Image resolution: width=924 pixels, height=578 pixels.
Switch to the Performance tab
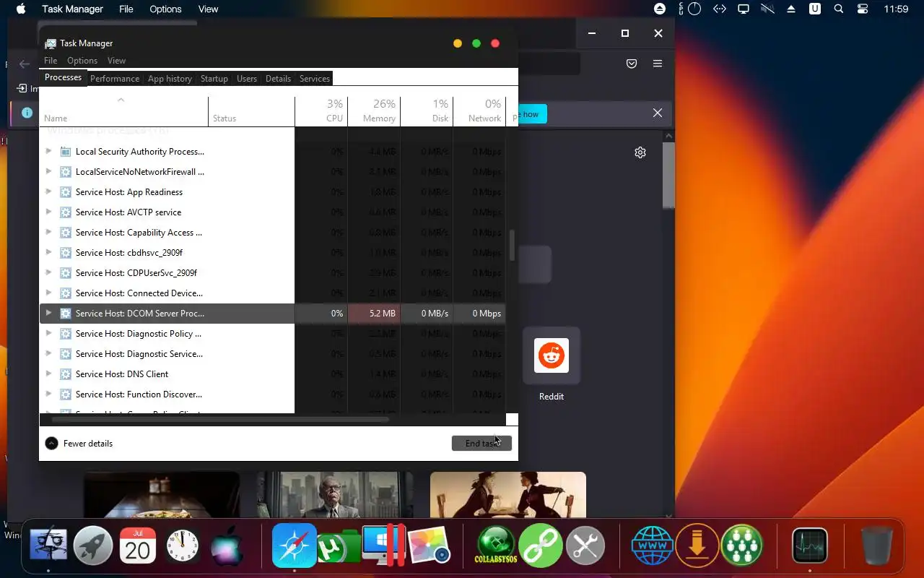115,79
